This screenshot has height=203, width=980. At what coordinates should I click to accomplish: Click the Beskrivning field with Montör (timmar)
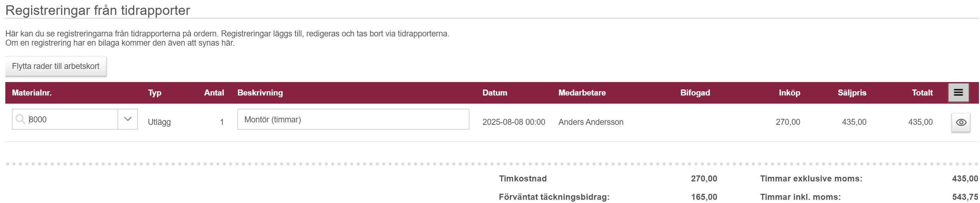[x=353, y=119]
